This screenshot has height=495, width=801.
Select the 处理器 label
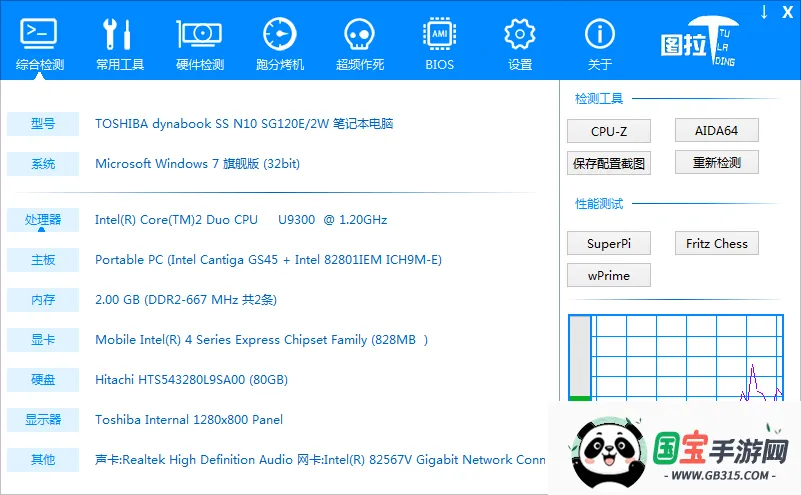[43, 220]
